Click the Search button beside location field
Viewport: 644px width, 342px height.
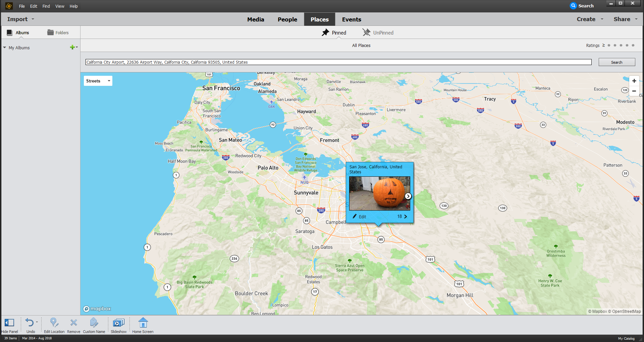tap(616, 62)
